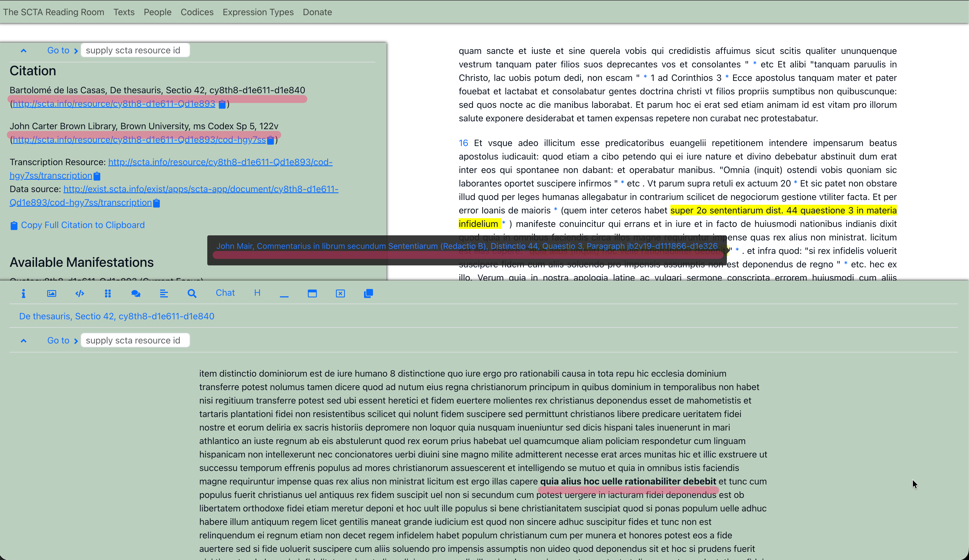Collapse bottom panel section with up chevron
Screen dimensions: 969x560
[24, 340]
